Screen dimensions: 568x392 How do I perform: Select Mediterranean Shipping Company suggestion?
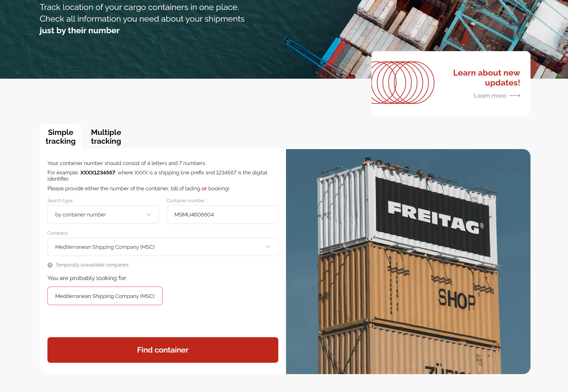click(105, 296)
